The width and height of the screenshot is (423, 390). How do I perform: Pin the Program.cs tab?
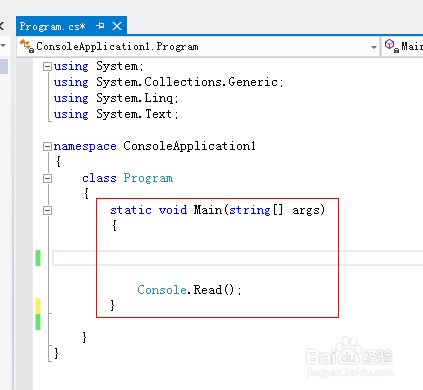(x=100, y=26)
